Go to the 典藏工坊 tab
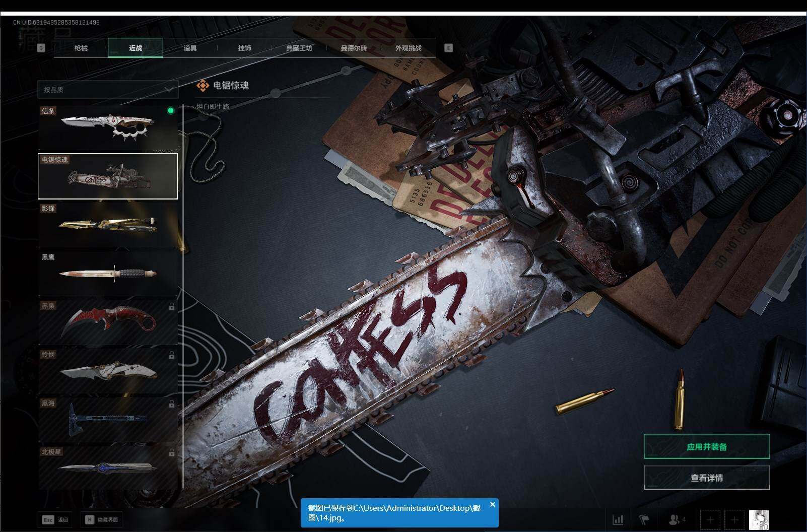The height and width of the screenshot is (532, 807). point(299,48)
